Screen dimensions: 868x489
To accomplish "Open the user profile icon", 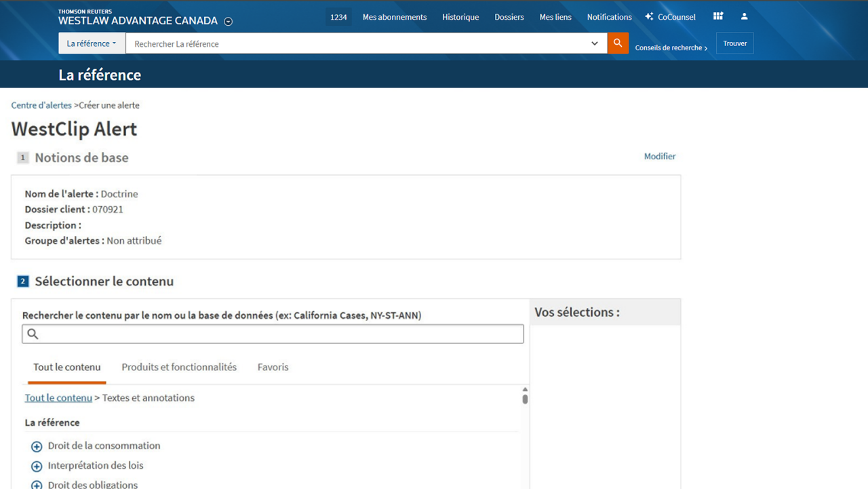I will pyautogui.click(x=744, y=16).
